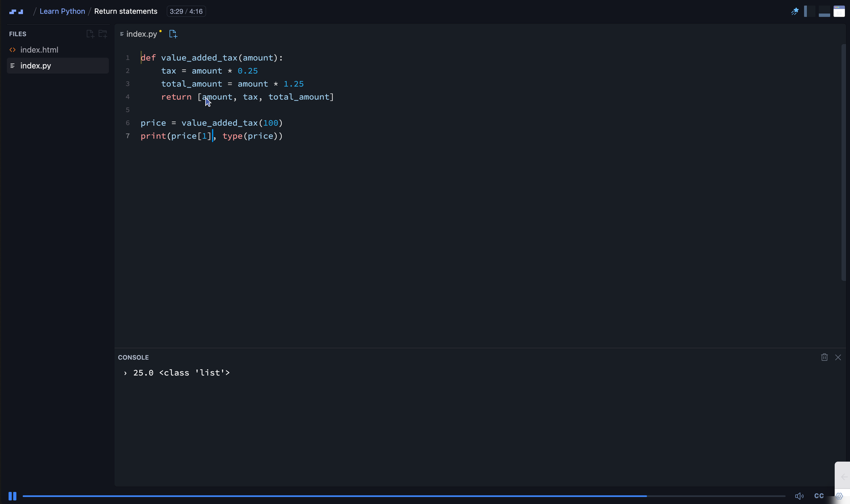Open index.html in the file tree
850x504 pixels.
point(57,50)
